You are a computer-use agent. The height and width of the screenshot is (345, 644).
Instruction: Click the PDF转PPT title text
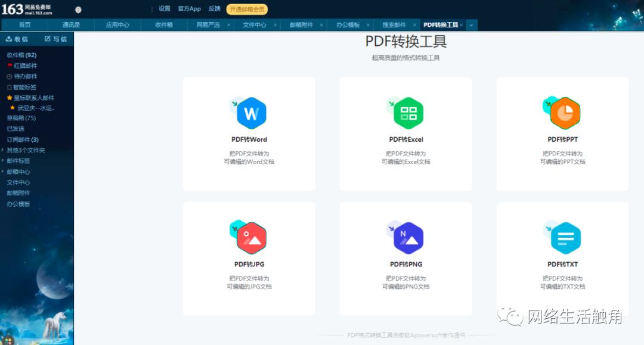coord(562,139)
